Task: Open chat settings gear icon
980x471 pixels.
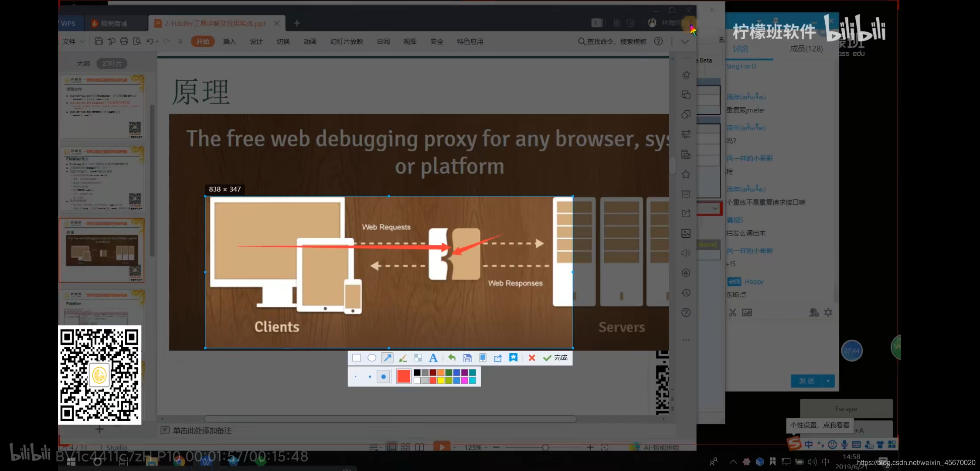Action: click(828, 312)
